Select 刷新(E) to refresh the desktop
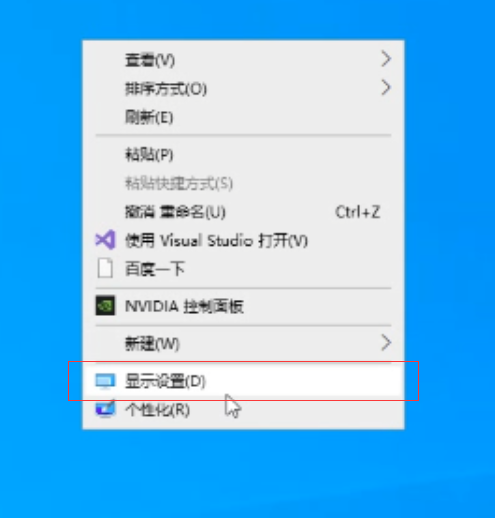This screenshot has width=495, height=518. [x=243, y=117]
